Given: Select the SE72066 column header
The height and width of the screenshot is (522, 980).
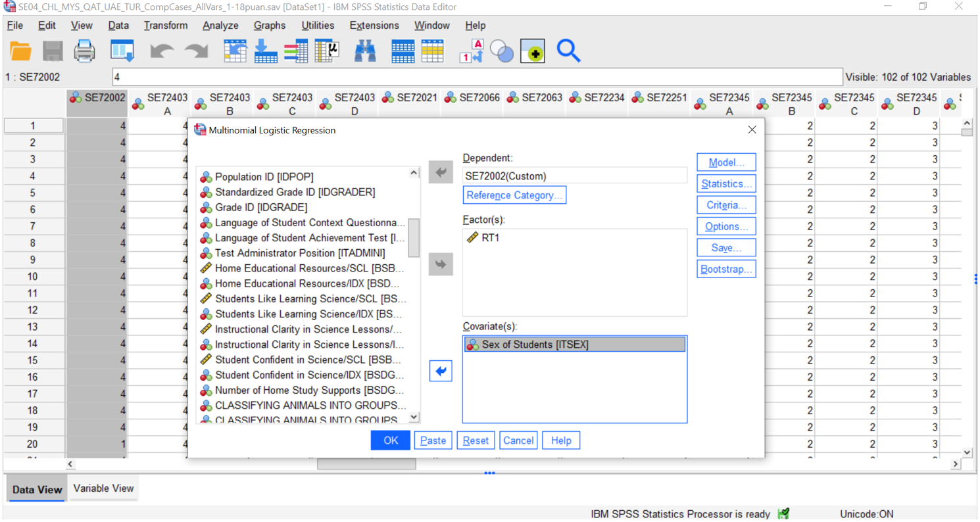Looking at the screenshot, I should [x=472, y=104].
